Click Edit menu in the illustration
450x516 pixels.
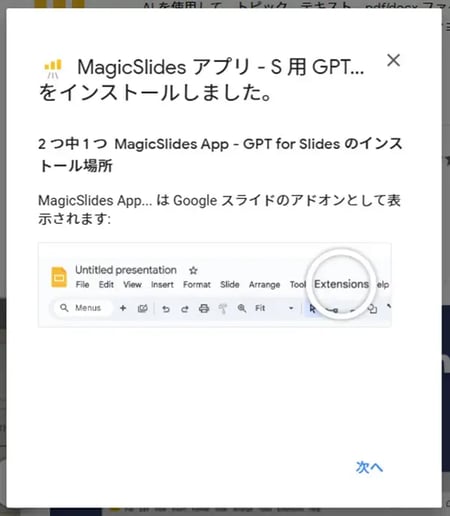click(x=106, y=284)
